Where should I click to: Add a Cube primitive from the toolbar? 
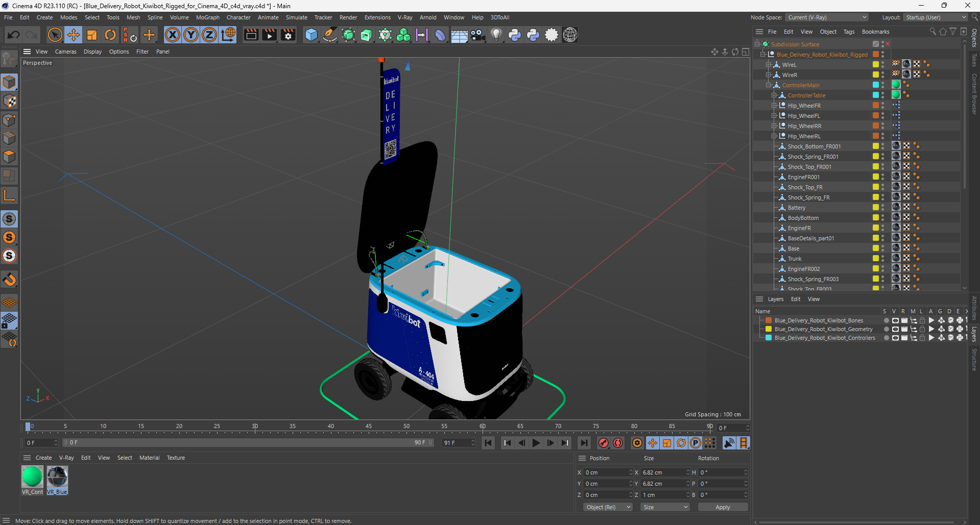click(x=311, y=35)
